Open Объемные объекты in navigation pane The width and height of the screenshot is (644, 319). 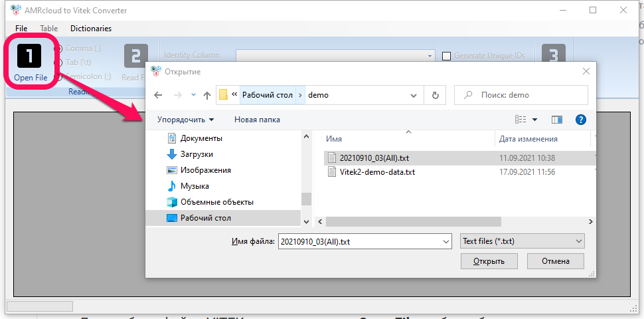217,202
